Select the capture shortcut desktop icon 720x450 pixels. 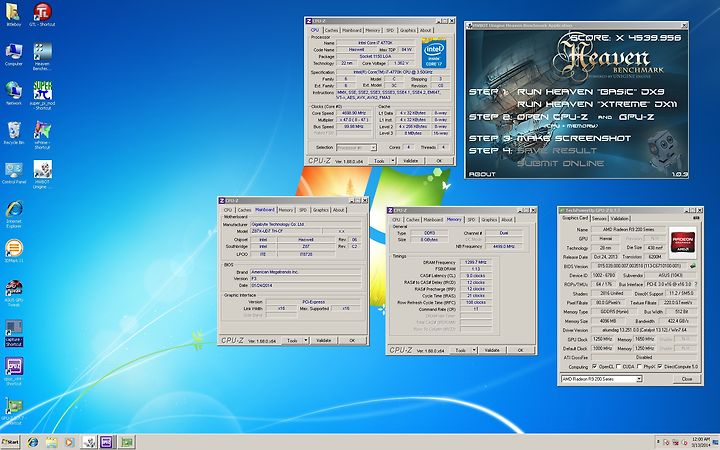tap(13, 332)
